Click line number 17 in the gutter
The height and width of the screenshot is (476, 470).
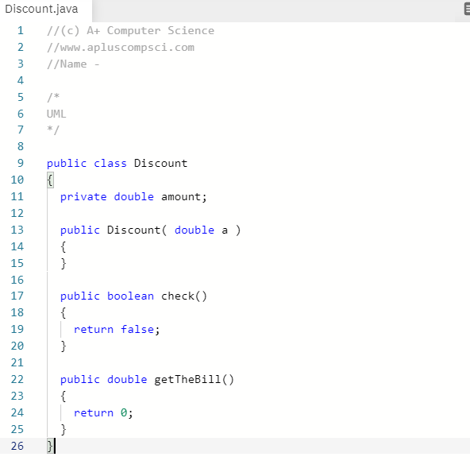click(17, 296)
